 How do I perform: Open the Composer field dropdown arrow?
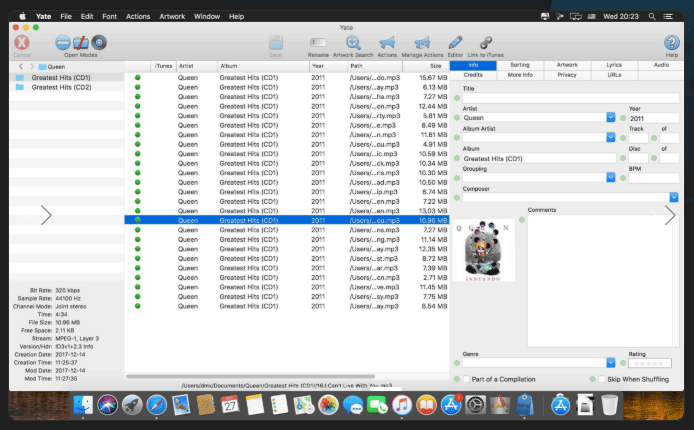coord(674,197)
